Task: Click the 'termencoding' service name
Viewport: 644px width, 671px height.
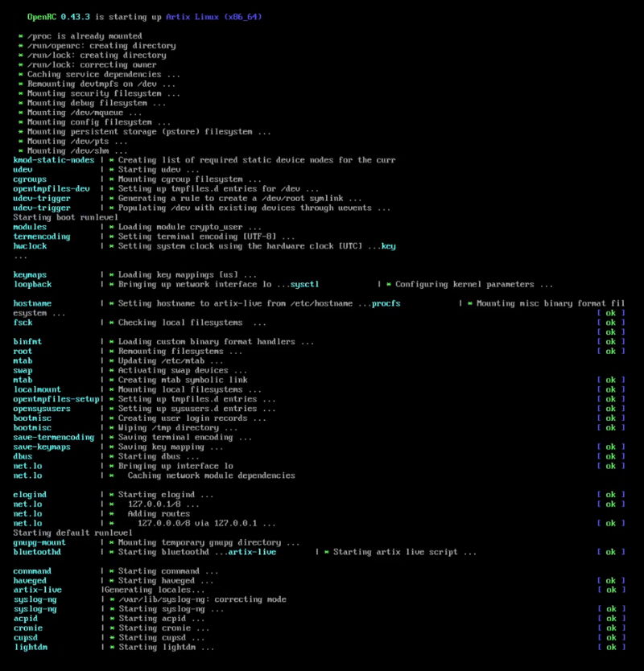Action: [x=42, y=237]
